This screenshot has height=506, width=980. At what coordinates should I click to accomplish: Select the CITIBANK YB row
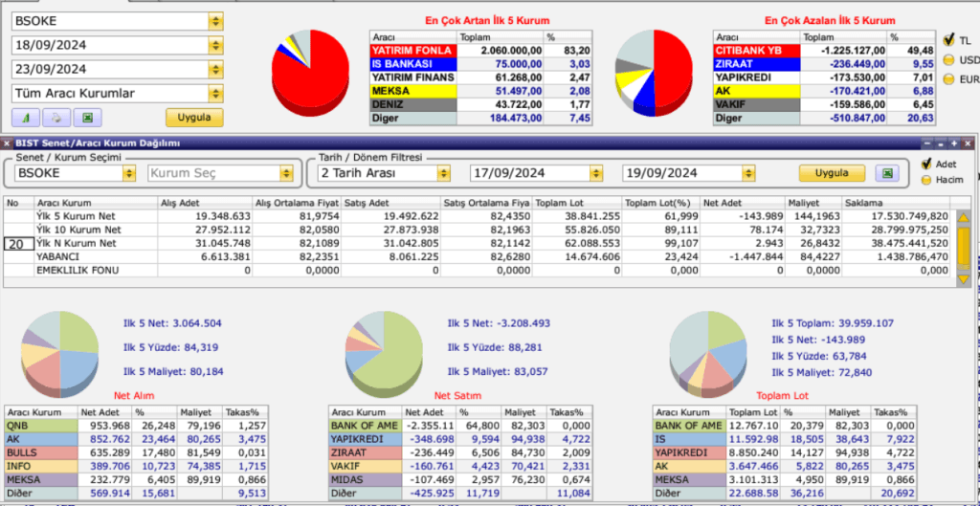pyautogui.click(x=824, y=51)
